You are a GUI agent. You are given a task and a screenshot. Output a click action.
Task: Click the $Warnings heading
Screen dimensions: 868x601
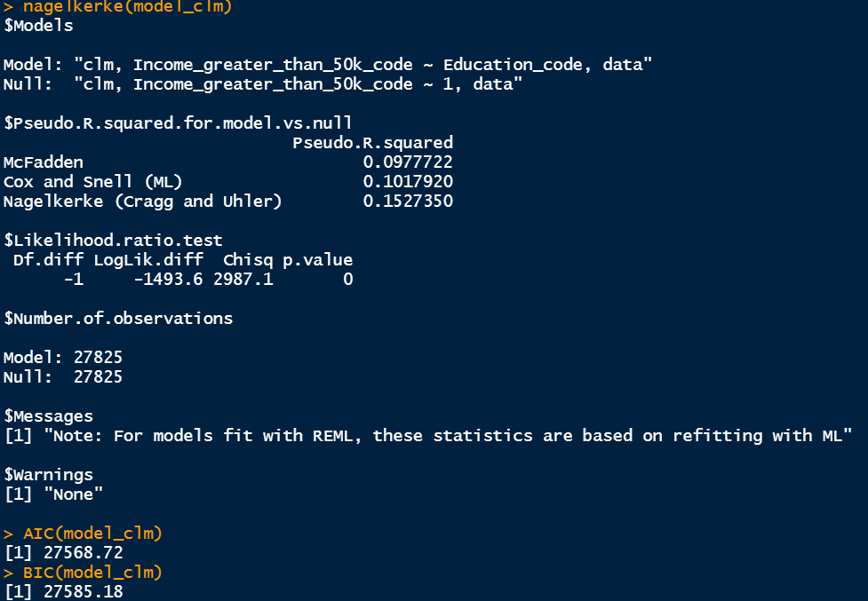click(48, 475)
